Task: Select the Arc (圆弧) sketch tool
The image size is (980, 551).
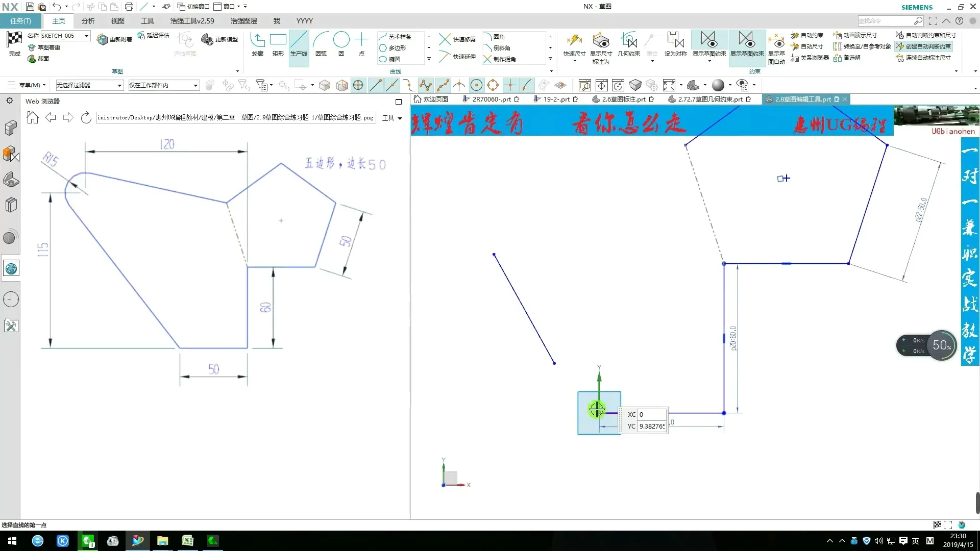Action: 321,41
